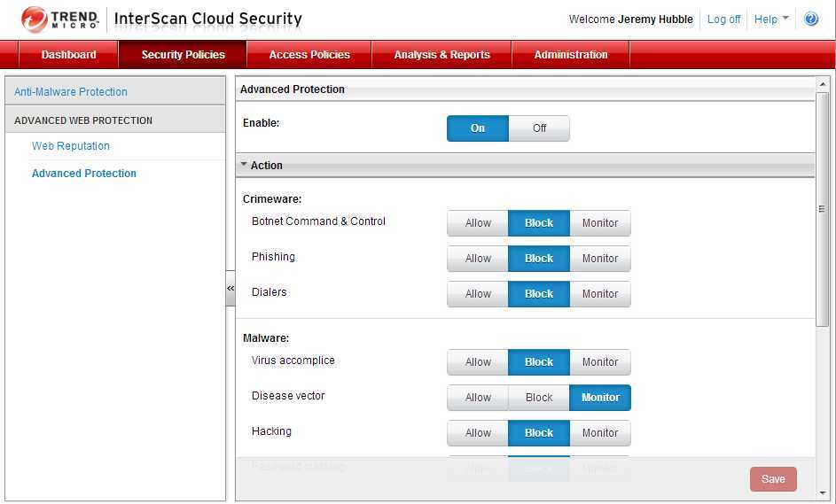Screen dimensions: 836x504
Task: Open the Security Policies tab
Action: (183, 54)
